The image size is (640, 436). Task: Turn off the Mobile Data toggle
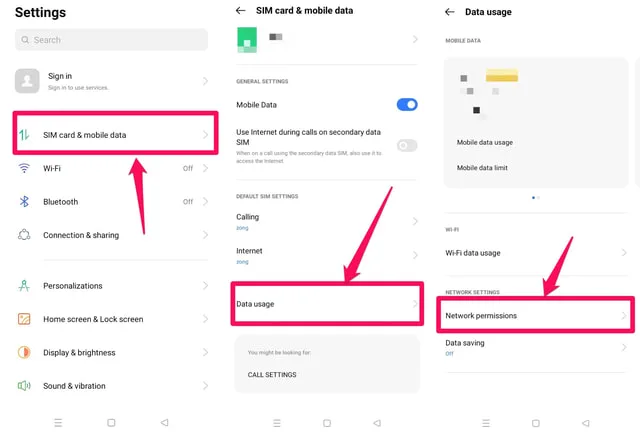click(407, 105)
